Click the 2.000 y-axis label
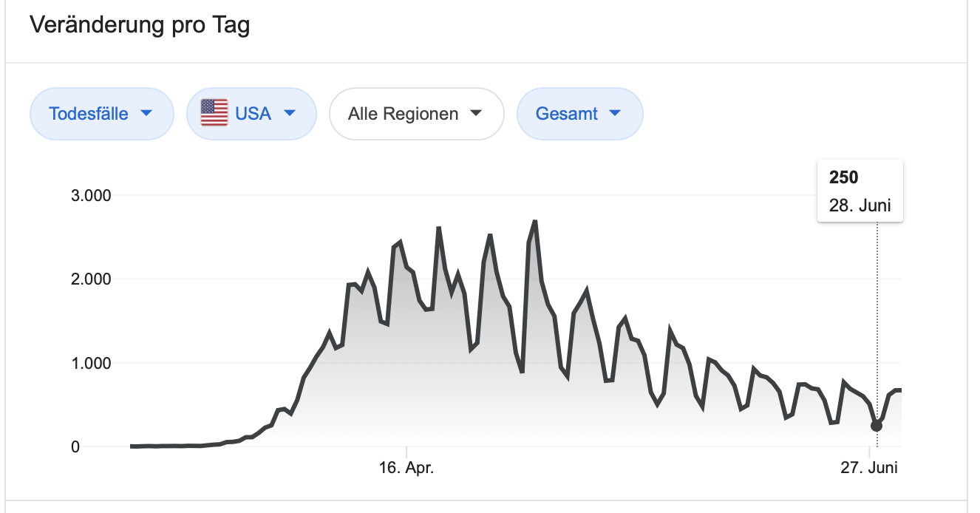The width and height of the screenshot is (980, 513). 92,279
